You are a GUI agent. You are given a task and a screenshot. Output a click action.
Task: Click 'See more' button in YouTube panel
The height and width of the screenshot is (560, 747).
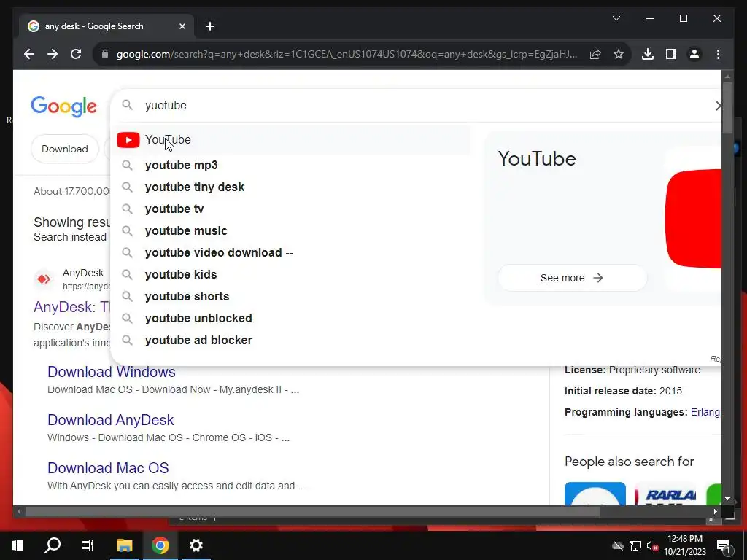(x=572, y=278)
